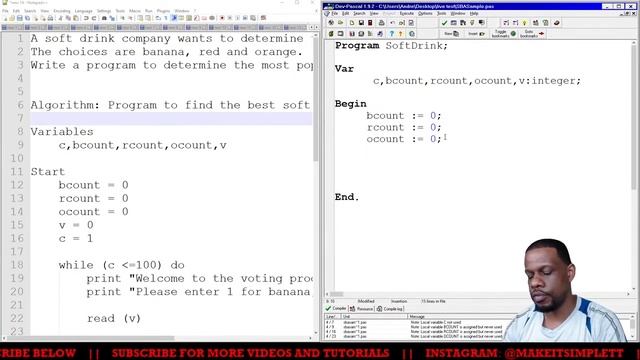Switch to the Compile log tab in Dev-Pascal
The height and width of the screenshot is (360, 640).
pos(390,309)
